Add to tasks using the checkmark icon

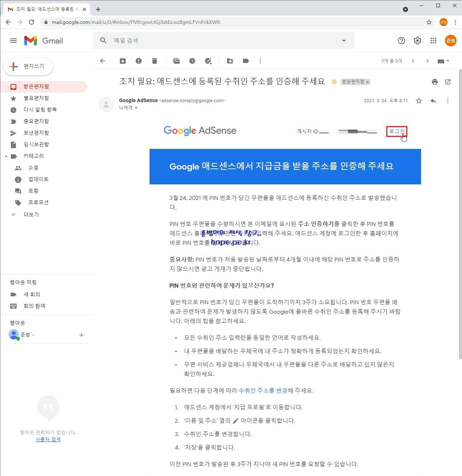coord(208,61)
